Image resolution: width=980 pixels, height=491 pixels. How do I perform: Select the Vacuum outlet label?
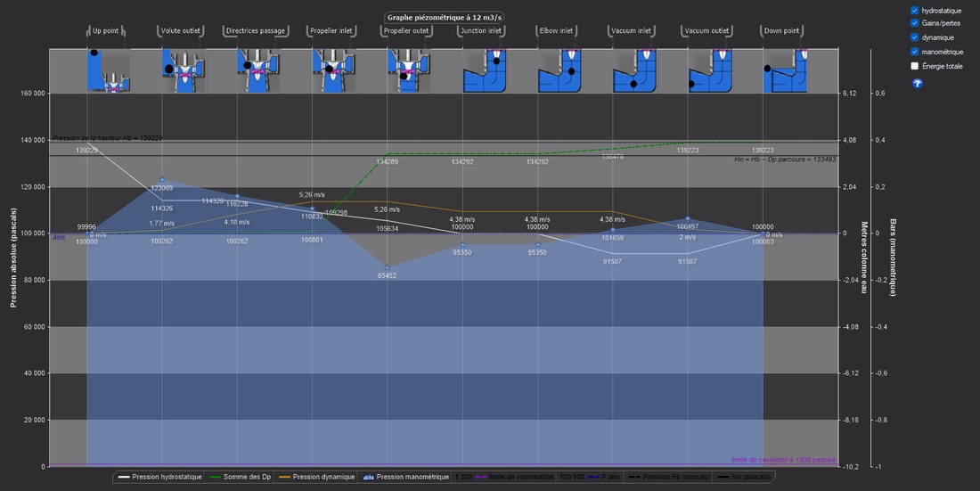click(x=706, y=30)
